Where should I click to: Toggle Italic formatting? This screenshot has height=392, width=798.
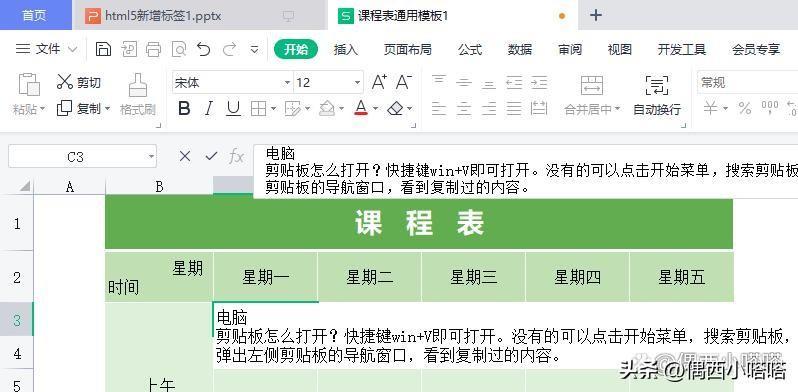pyautogui.click(x=208, y=108)
